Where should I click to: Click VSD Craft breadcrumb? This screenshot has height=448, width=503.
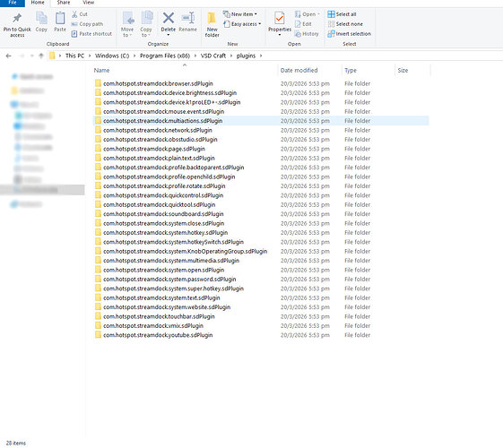pos(213,56)
